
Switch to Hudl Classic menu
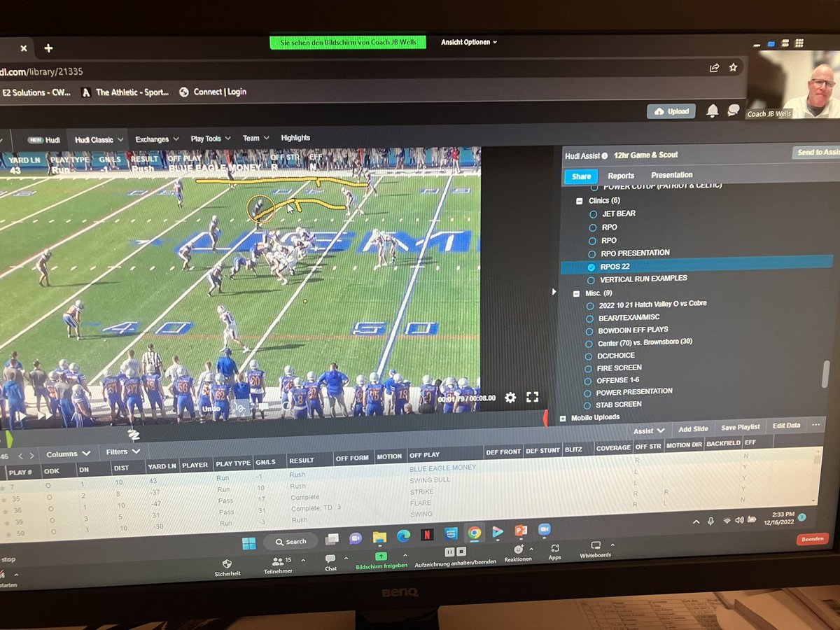98,140
